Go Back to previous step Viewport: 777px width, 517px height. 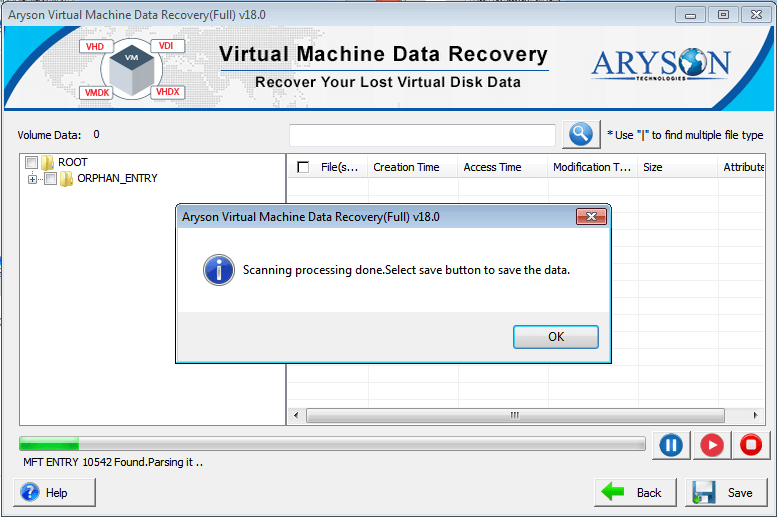tap(635, 492)
